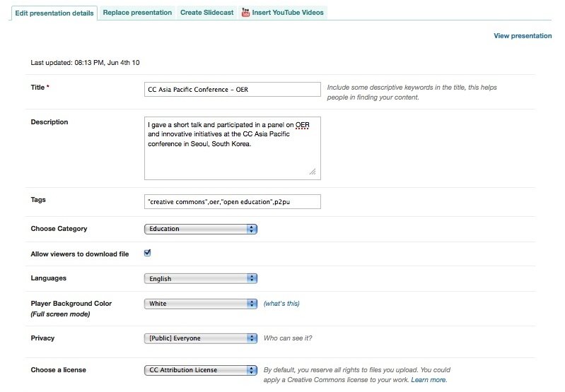This screenshot has height=392, width=565.
Task: Click the View presentation link
Action: tap(523, 36)
